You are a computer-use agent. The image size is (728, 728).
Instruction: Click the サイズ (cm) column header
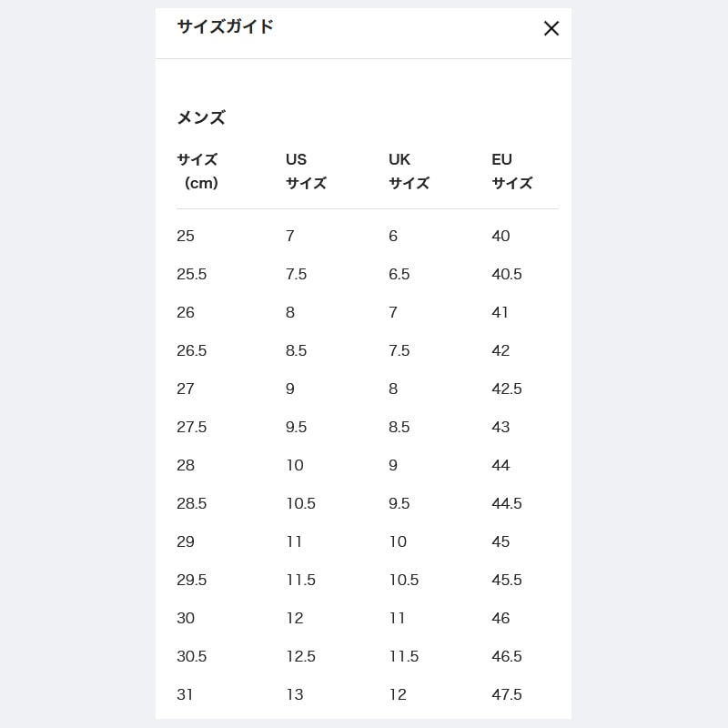point(198,171)
